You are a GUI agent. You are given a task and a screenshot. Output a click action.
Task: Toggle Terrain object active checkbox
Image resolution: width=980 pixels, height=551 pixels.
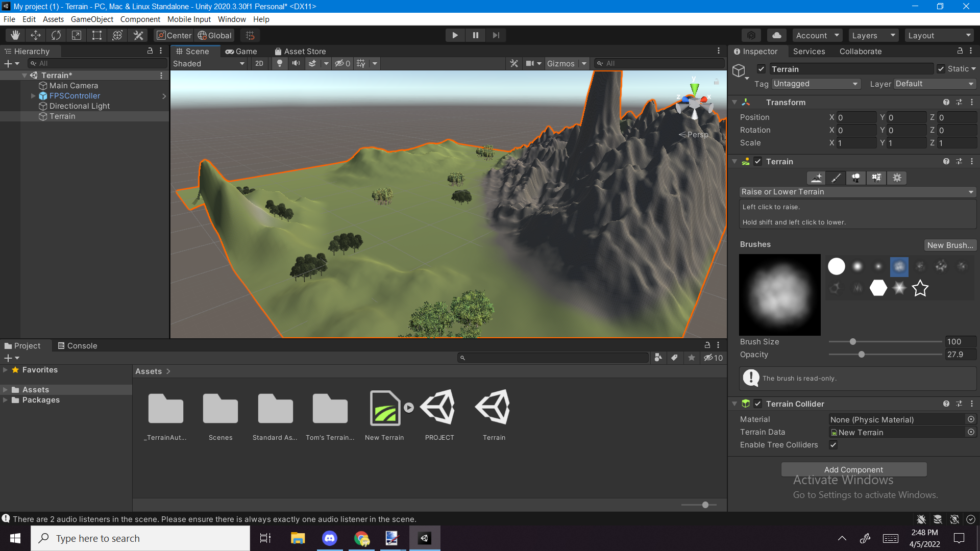pyautogui.click(x=761, y=69)
